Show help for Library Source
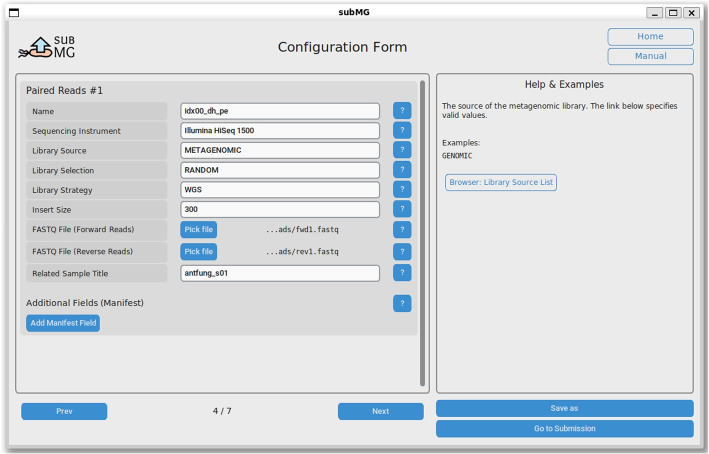The height and width of the screenshot is (454, 709). (402, 150)
